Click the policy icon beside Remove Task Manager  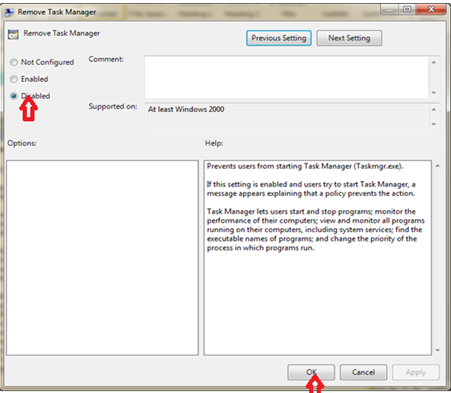[x=13, y=34]
